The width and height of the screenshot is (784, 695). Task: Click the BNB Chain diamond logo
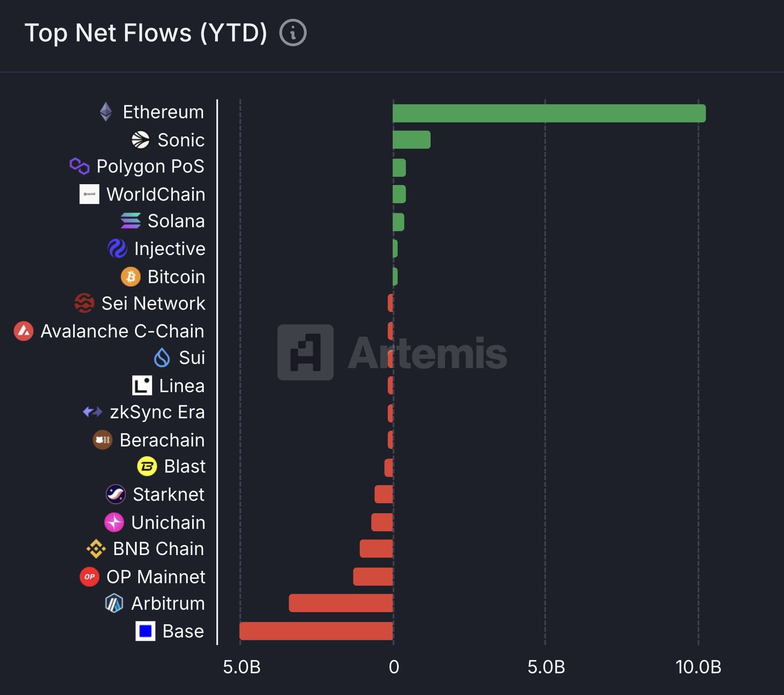click(96, 549)
